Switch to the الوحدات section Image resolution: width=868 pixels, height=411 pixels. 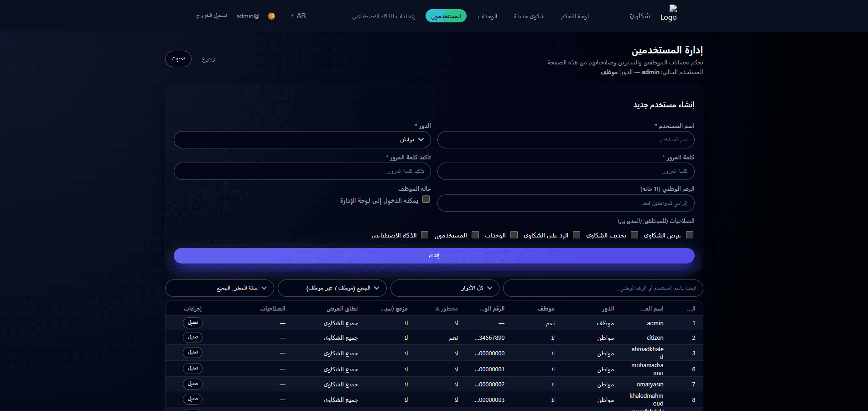click(x=488, y=16)
